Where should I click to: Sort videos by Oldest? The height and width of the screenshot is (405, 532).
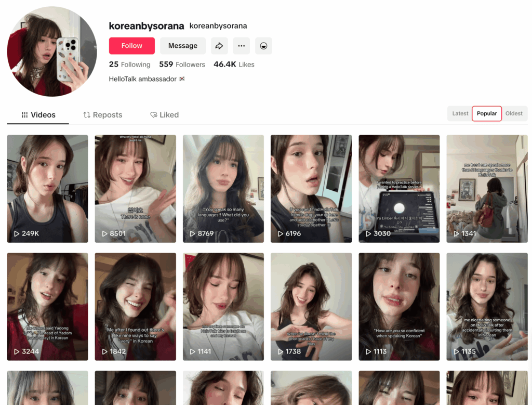[514, 113]
